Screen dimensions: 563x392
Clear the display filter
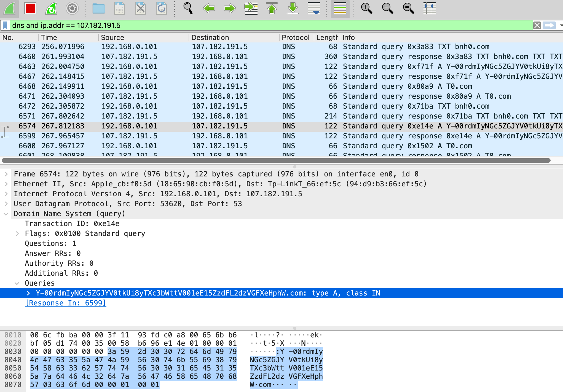click(537, 25)
